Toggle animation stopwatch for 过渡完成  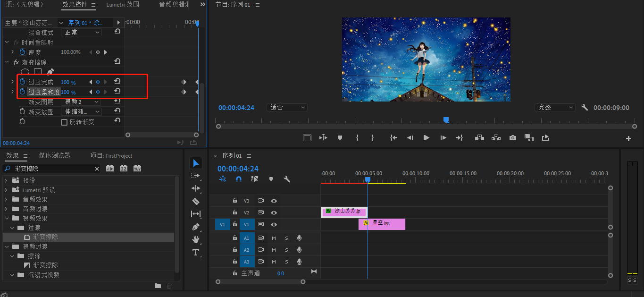click(22, 82)
